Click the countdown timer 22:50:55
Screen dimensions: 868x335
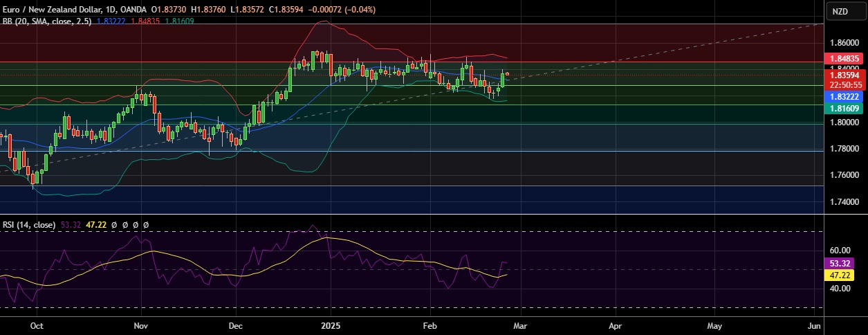coord(843,84)
